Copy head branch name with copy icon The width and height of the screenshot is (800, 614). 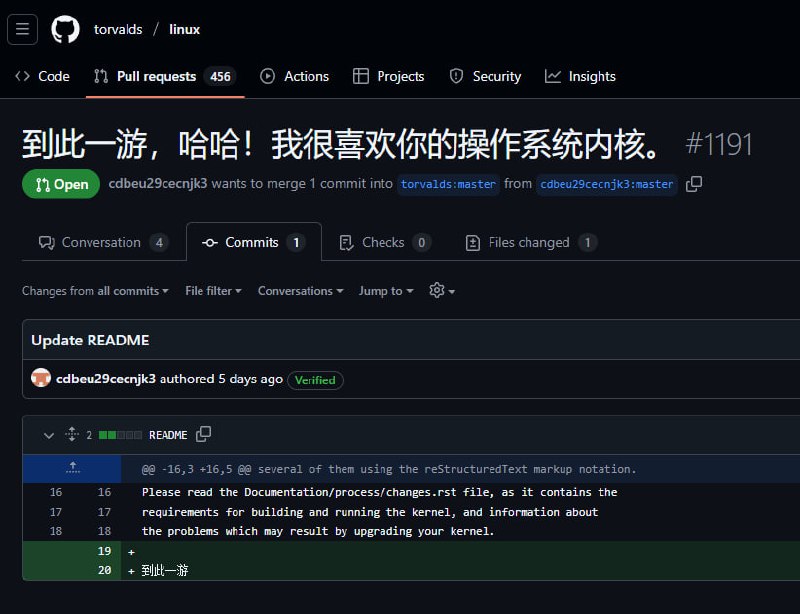[694, 184]
